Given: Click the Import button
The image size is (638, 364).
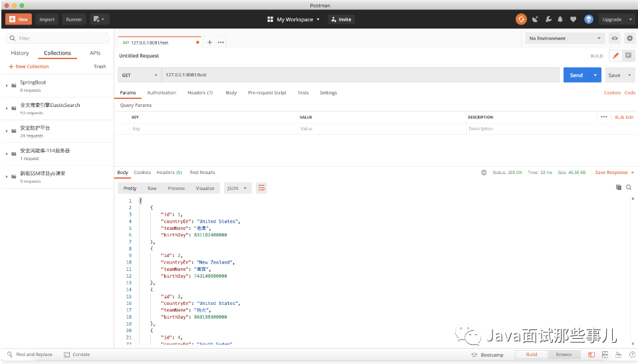Looking at the screenshot, I should click(x=47, y=19).
